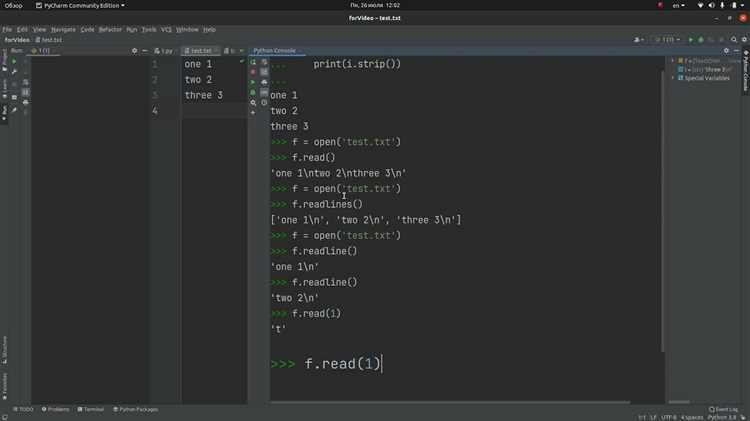Image resolution: width=750 pixels, height=421 pixels.
Task: Open the Edit menu
Action: tap(22, 29)
